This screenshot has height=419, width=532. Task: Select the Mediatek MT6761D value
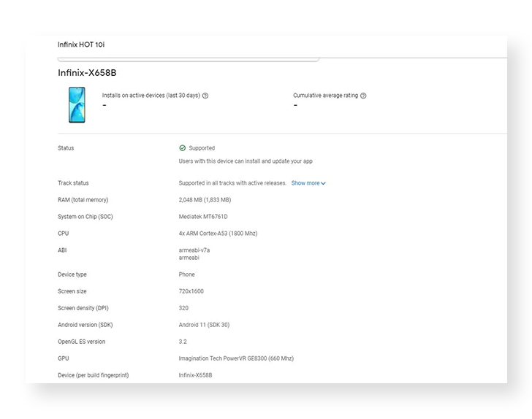[203, 217]
